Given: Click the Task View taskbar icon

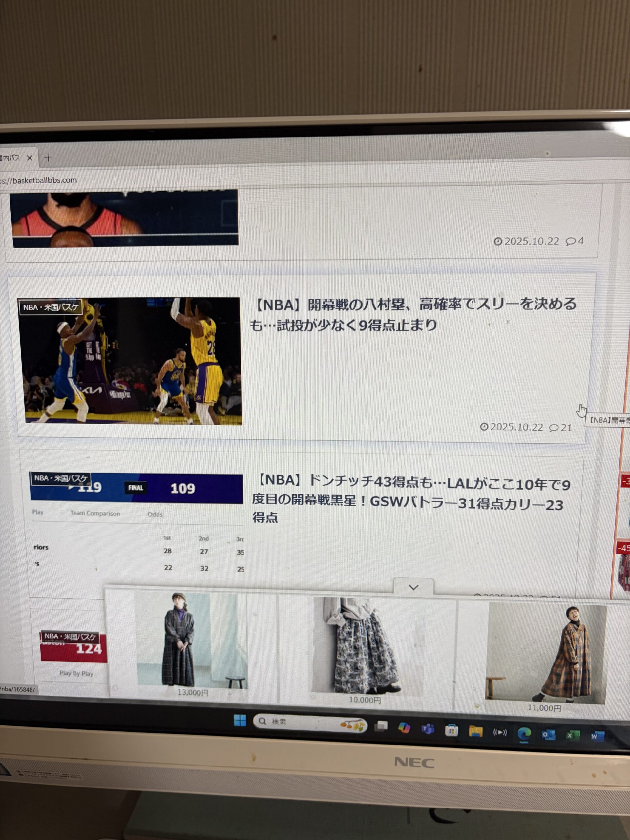Looking at the screenshot, I should coord(381,726).
